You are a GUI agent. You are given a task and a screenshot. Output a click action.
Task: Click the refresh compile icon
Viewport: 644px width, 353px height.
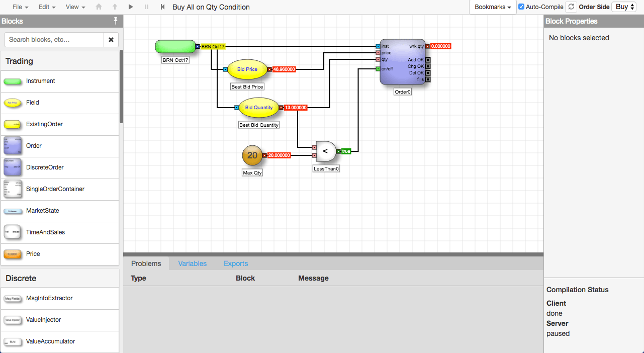[571, 7]
